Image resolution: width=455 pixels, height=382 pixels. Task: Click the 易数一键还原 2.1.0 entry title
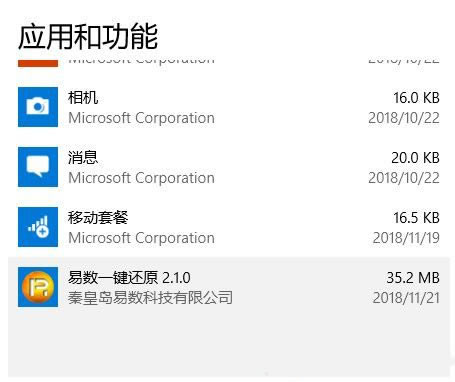(129, 278)
